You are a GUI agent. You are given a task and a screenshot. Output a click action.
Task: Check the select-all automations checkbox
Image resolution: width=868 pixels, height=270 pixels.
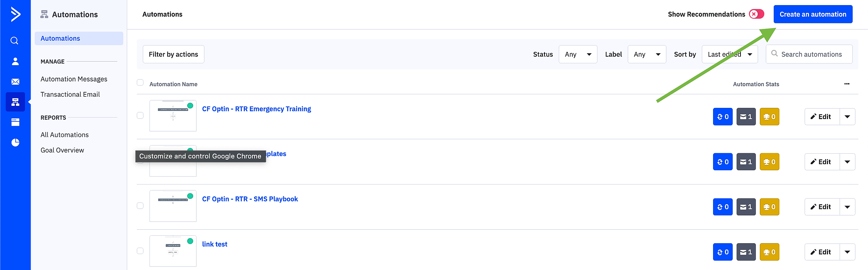click(140, 83)
